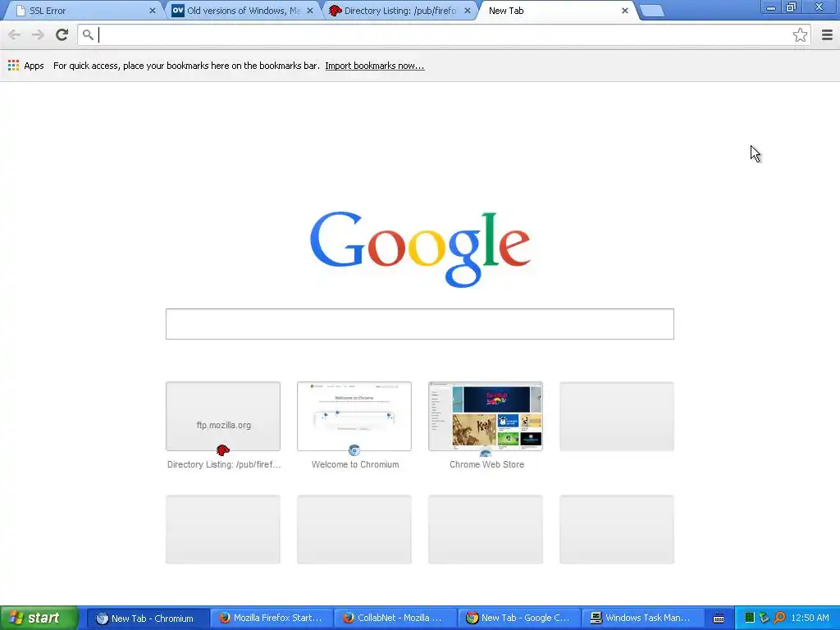Open the ftp.mozilla.org thumbnail
840x630 pixels.
(223, 416)
